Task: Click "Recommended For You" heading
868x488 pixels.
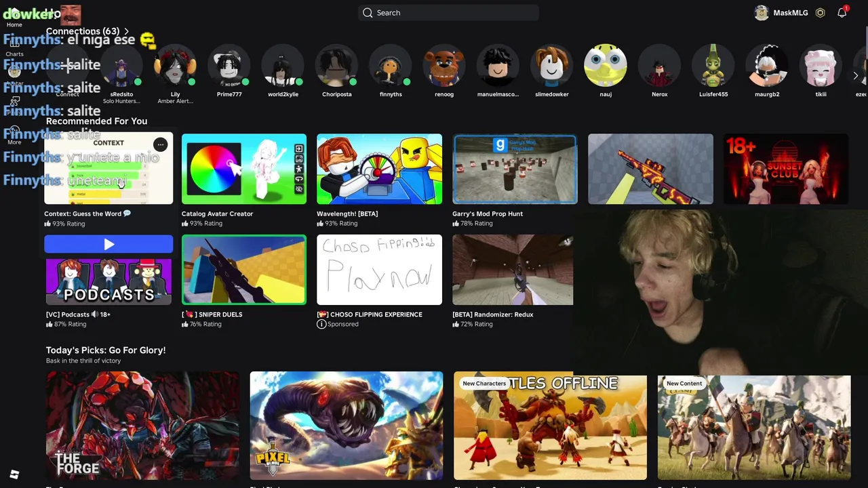Action: click(96, 121)
